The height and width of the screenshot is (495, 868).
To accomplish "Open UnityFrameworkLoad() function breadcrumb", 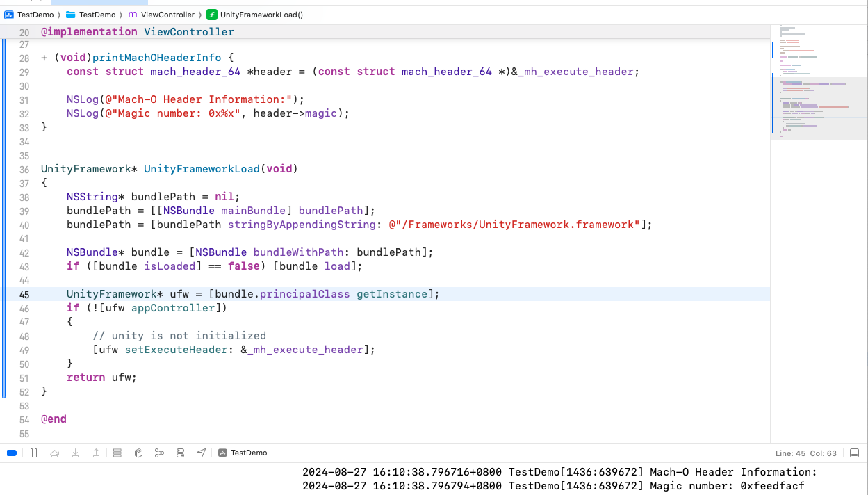I will (x=261, y=15).
